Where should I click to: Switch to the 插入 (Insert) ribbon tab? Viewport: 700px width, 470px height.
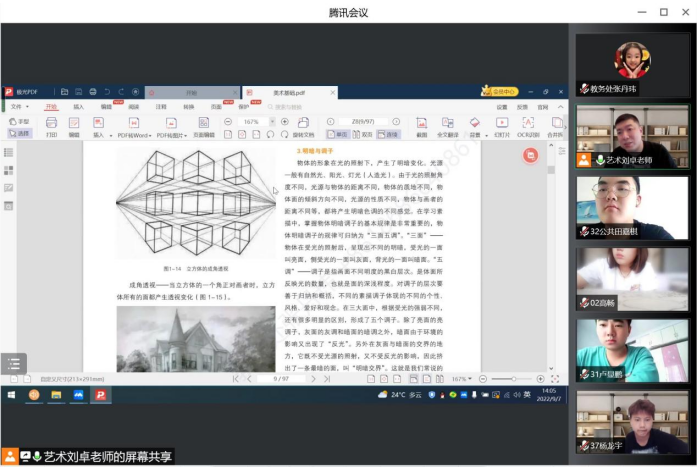coord(78,106)
